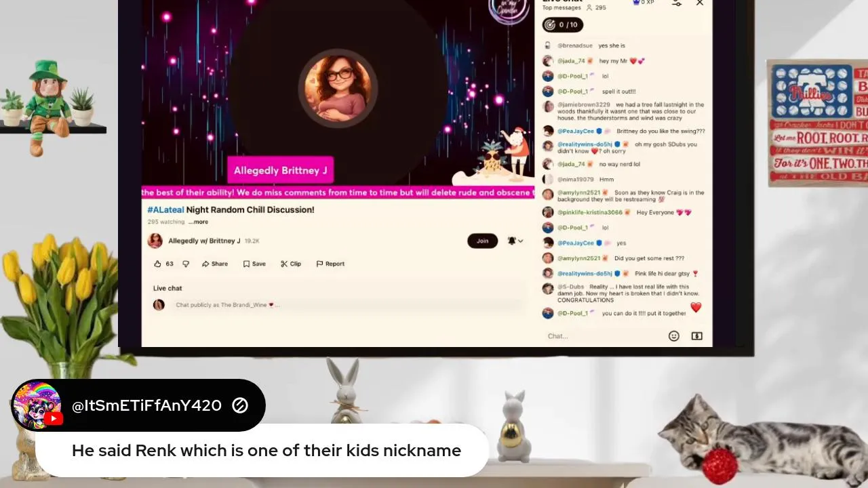Image resolution: width=868 pixels, height=488 pixels.
Task: Open notification options chevron next to bell
Action: tap(521, 241)
